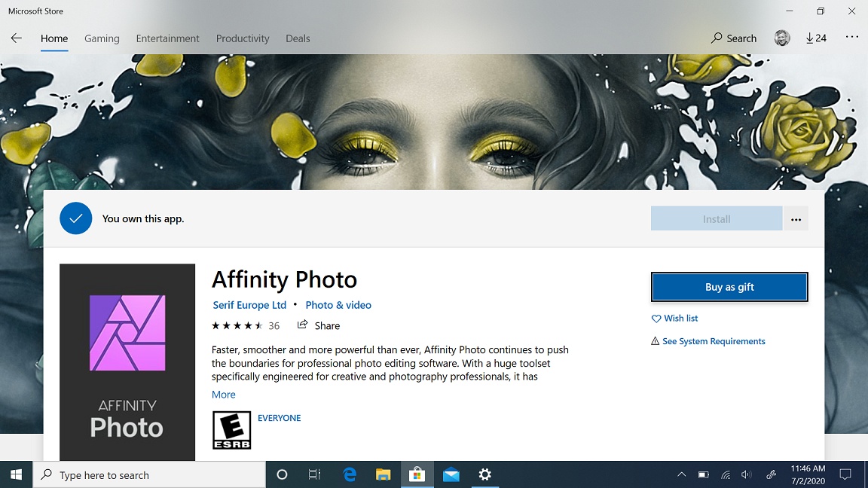Click the Buy as gift button
This screenshot has height=488, width=868.
(729, 287)
